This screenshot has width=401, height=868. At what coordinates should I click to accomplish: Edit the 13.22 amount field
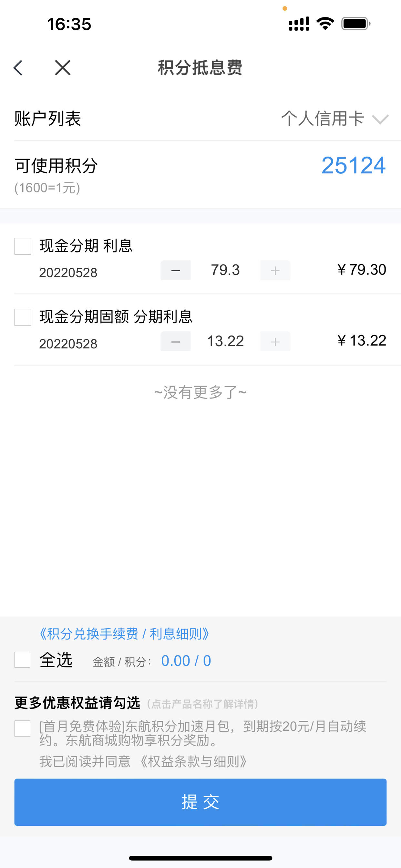tap(225, 341)
